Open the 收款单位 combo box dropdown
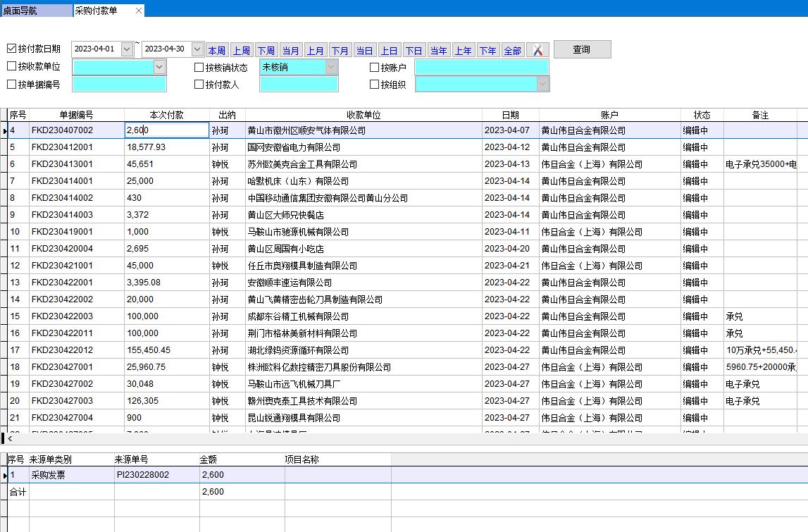 click(x=159, y=67)
